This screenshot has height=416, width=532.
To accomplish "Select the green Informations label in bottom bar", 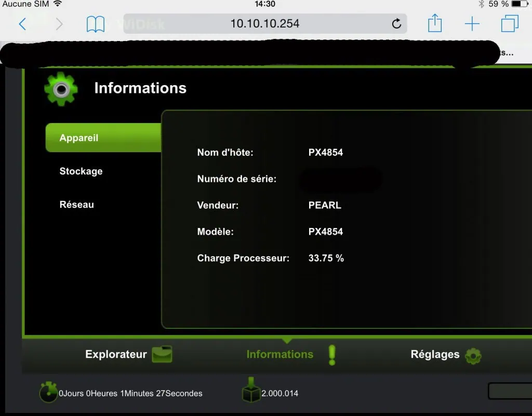I will click(x=280, y=355).
